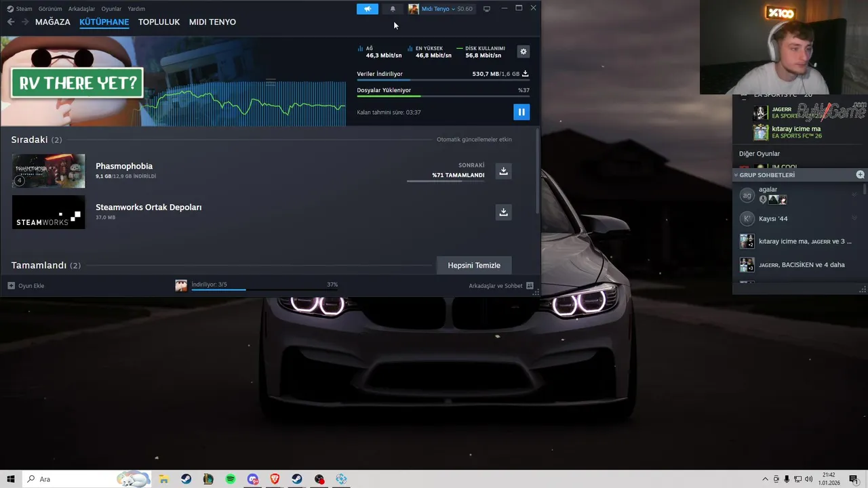Open the Oyunlar menu
Viewport: 868px width, 488px height.
[111, 9]
